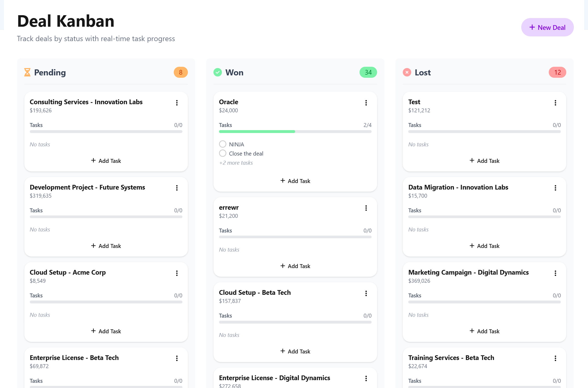
Task: Mark 'Close the deal' task complete
Action: (x=223, y=153)
